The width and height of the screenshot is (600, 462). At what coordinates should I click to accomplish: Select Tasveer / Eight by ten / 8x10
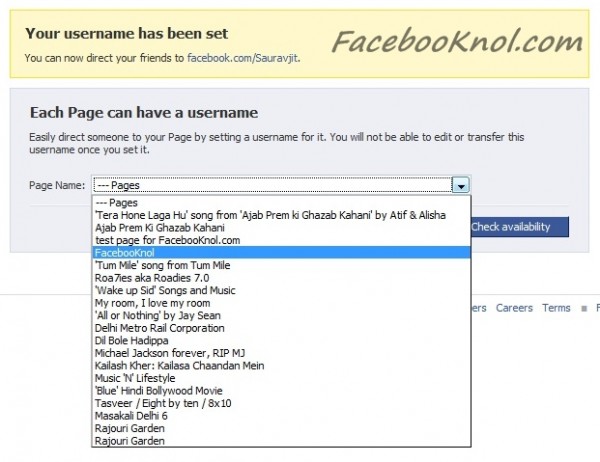tap(281, 403)
